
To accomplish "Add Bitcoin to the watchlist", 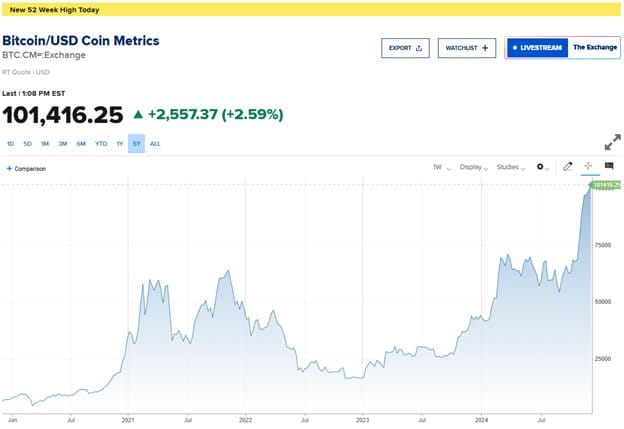I will point(467,48).
